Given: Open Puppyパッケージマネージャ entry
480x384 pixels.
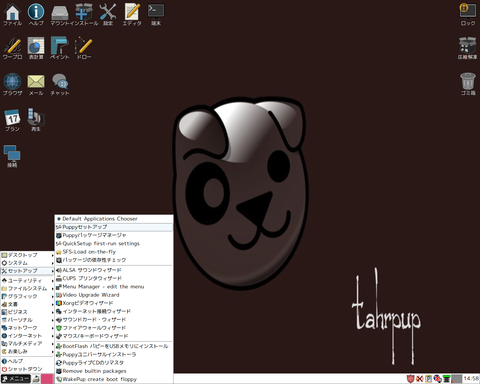Looking at the screenshot, I should point(114,235).
